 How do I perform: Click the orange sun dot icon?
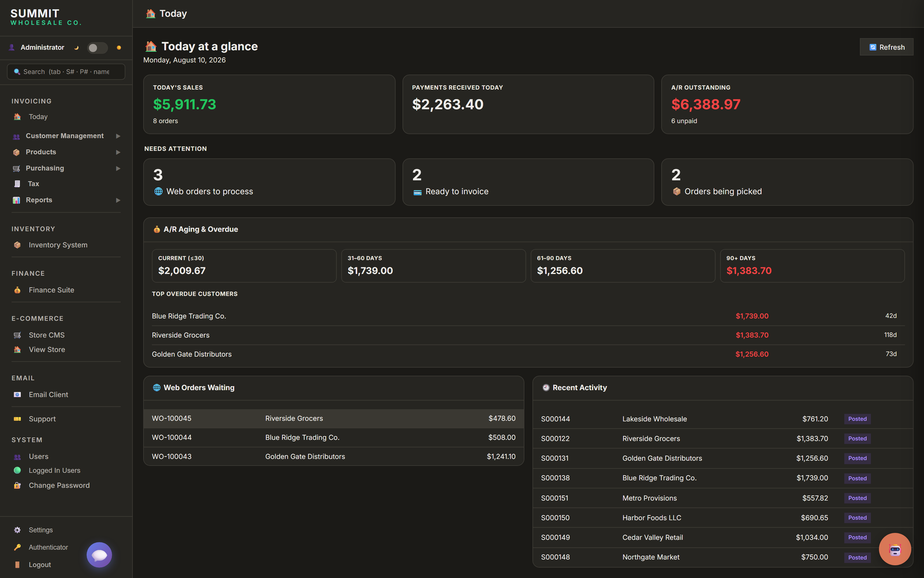tap(119, 48)
